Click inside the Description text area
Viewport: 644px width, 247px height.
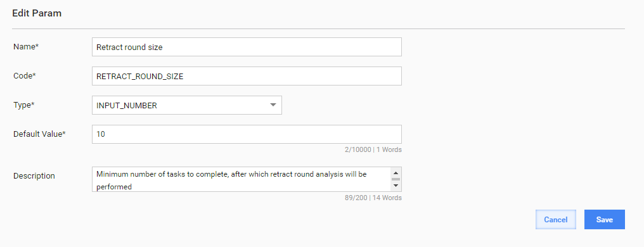point(241,179)
